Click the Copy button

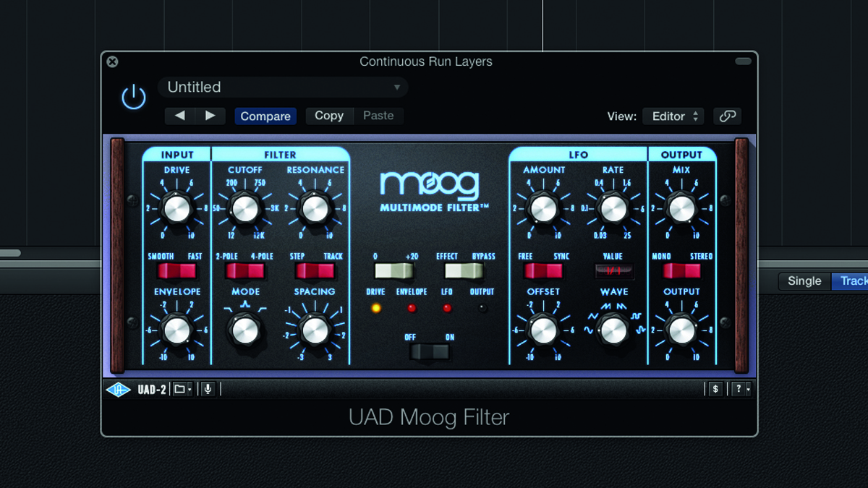tap(329, 116)
